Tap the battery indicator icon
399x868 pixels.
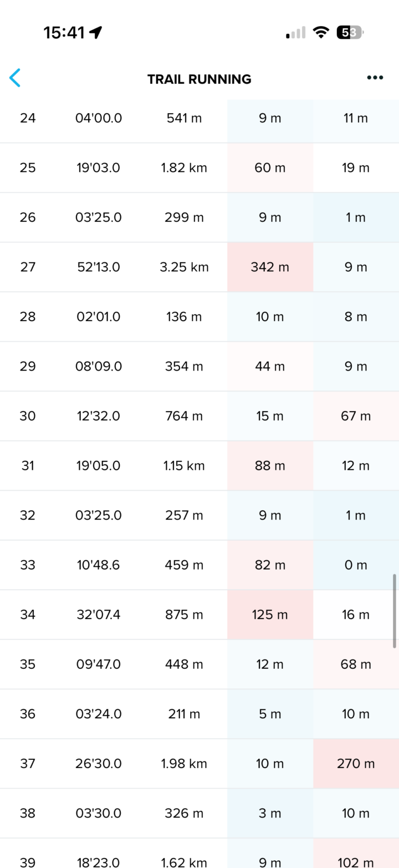[349, 33]
